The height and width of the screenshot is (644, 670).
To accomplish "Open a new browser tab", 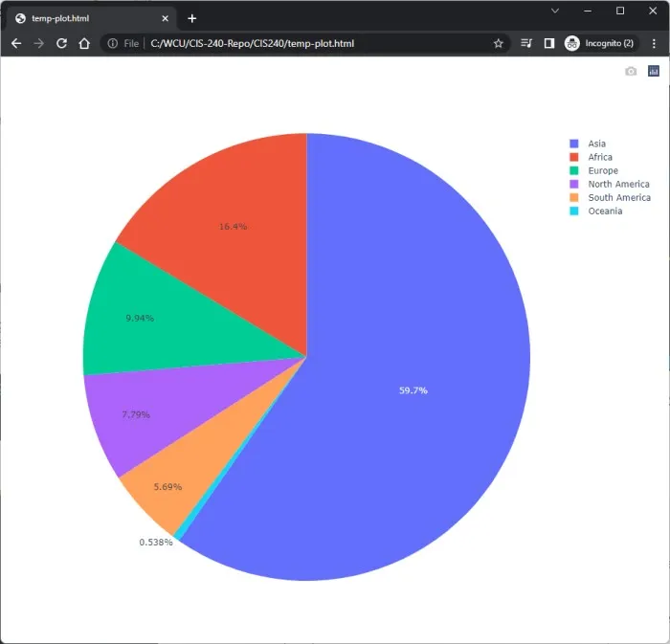I will 191,18.
